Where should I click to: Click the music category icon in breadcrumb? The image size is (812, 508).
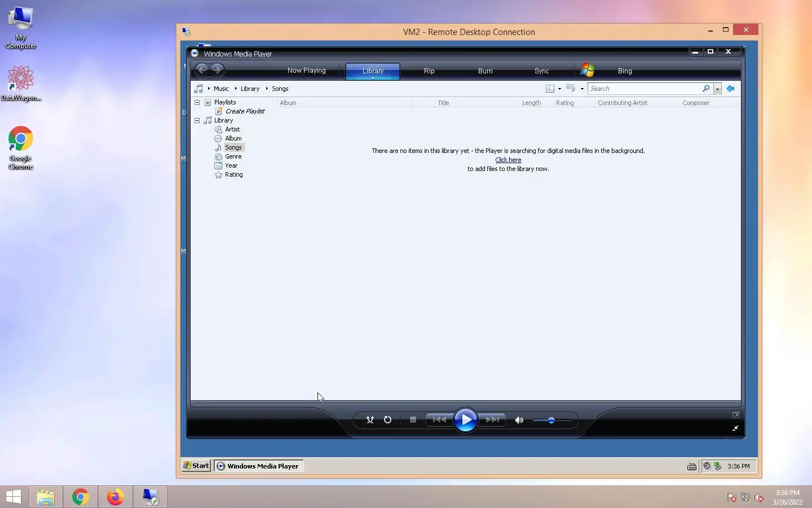[x=198, y=89]
